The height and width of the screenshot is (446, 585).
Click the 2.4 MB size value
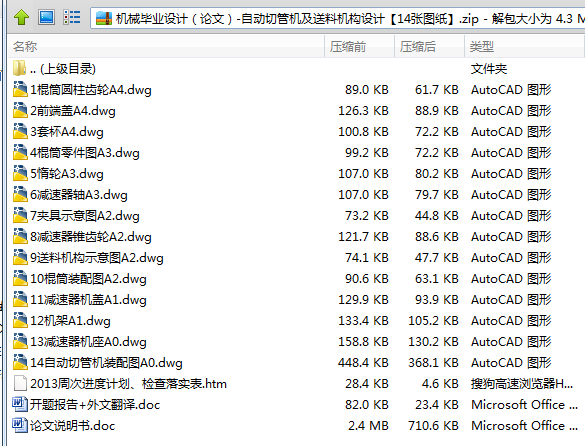pyautogui.click(x=368, y=426)
